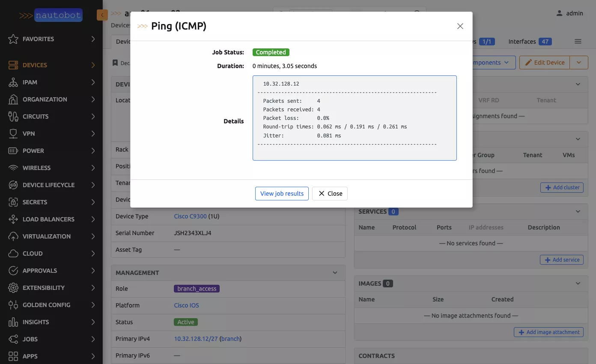The image size is (596, 364).
Task: Click View job results button
Action: click(x=282, y=194)
